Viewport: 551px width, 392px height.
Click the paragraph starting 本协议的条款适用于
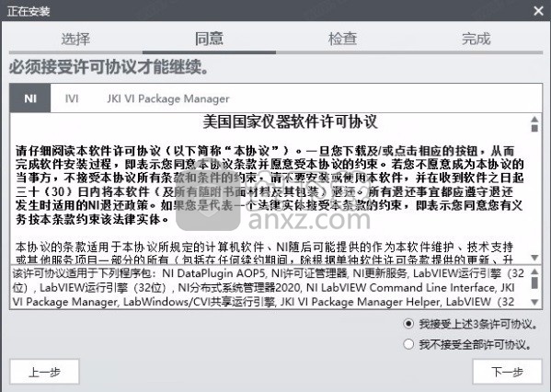[265, 253]
